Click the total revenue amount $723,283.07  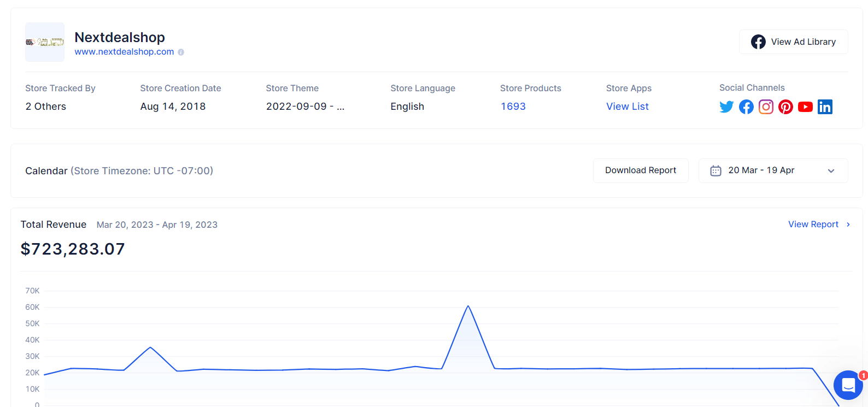point(73,249)
